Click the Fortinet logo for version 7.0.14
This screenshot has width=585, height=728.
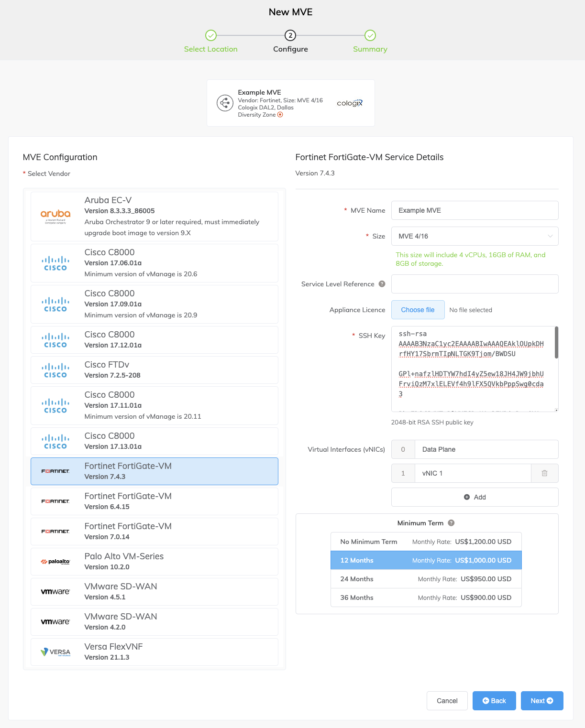click(x=55, y=532)
